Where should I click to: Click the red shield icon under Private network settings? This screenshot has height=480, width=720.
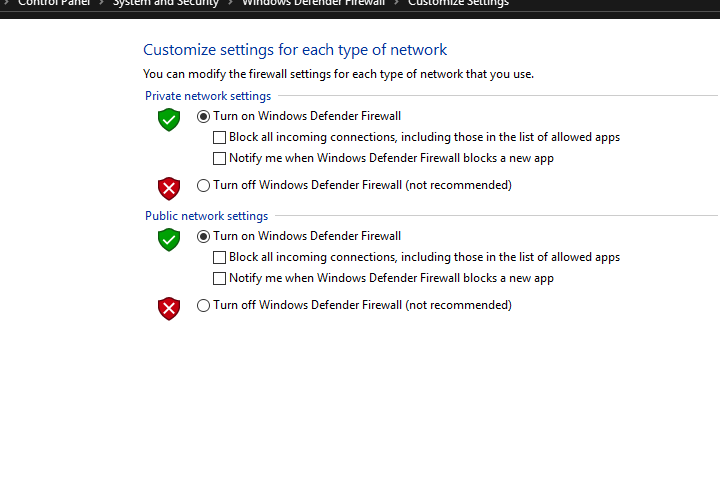(169, 188)
